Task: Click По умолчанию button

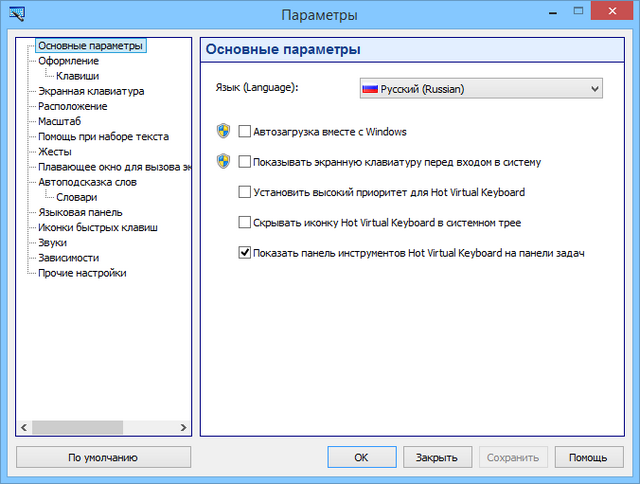Action: pyautogui.click(x=103, y=457)
